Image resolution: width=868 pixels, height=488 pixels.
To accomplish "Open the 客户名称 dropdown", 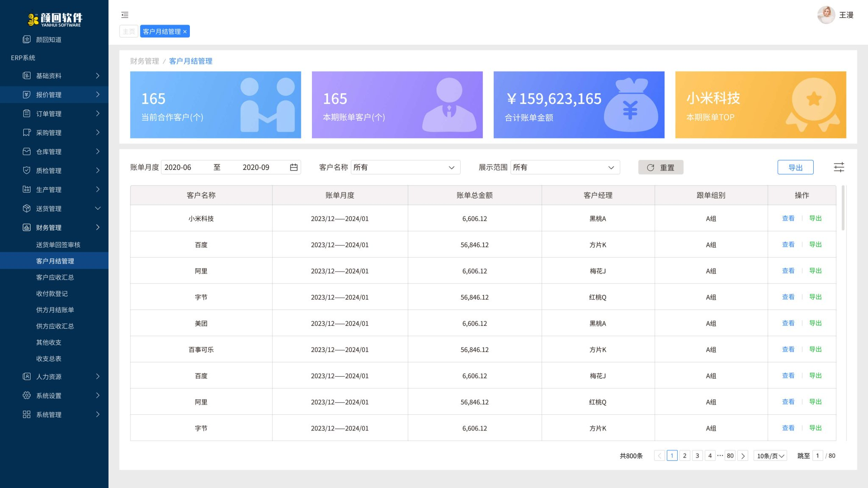I will click(x=406, y=167).
